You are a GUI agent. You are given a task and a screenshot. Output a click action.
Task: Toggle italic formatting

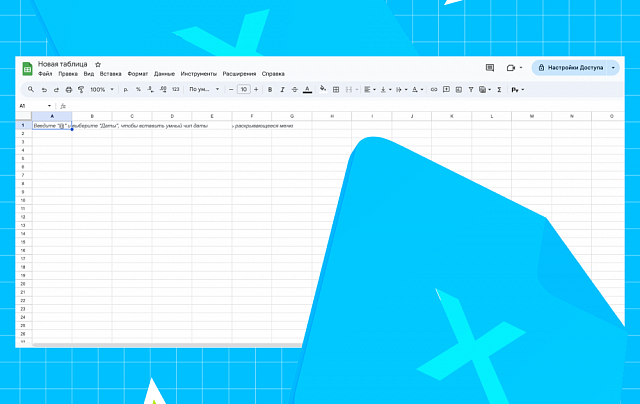click(282, 90)
